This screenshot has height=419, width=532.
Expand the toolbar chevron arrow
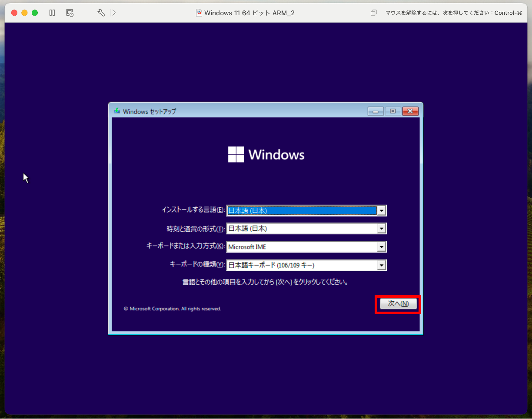(x=114, y=13)
